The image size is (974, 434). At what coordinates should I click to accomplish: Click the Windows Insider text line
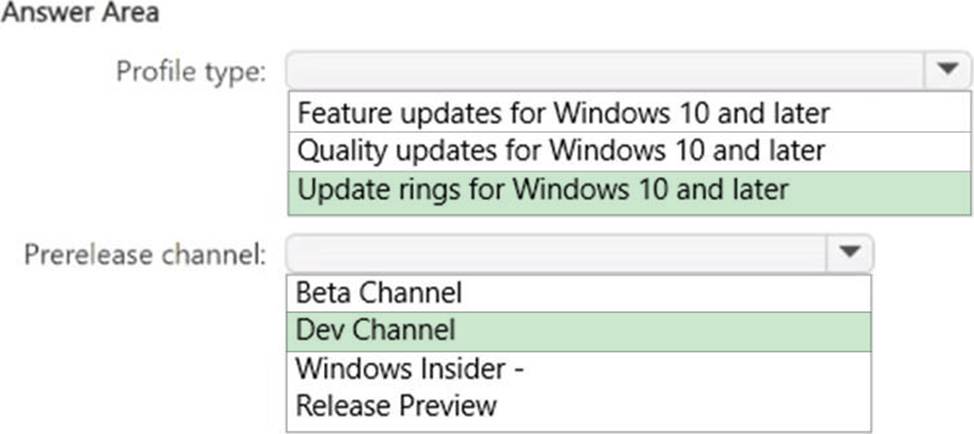click(x=411, y=368)
